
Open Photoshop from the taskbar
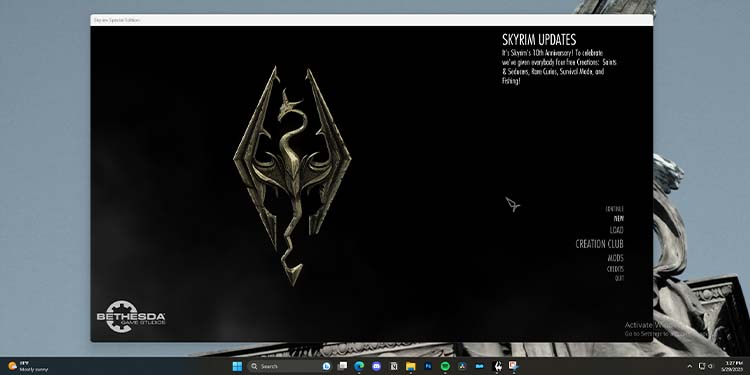428,366
